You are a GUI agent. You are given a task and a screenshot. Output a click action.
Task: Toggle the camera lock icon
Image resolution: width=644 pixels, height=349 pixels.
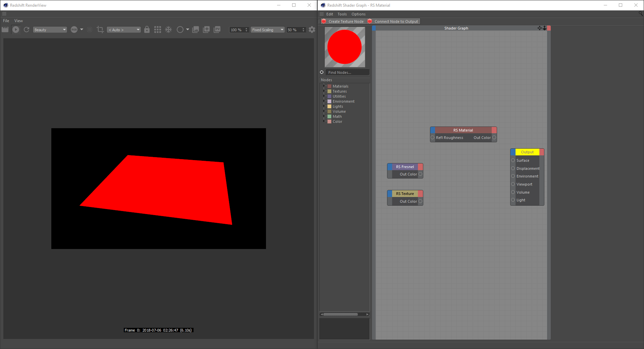(x=147, y=30)
